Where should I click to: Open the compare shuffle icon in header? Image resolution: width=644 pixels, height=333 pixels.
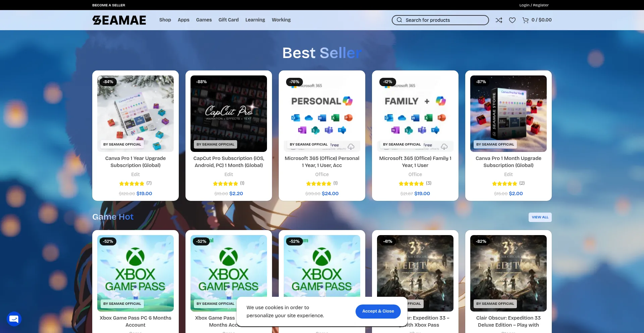tap(499, 20)
